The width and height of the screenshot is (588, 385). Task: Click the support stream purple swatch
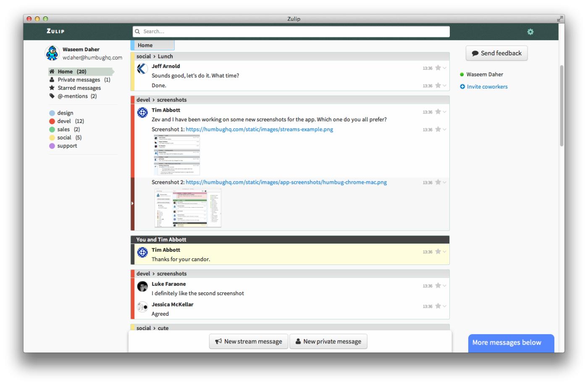click(x=52, y=146)
